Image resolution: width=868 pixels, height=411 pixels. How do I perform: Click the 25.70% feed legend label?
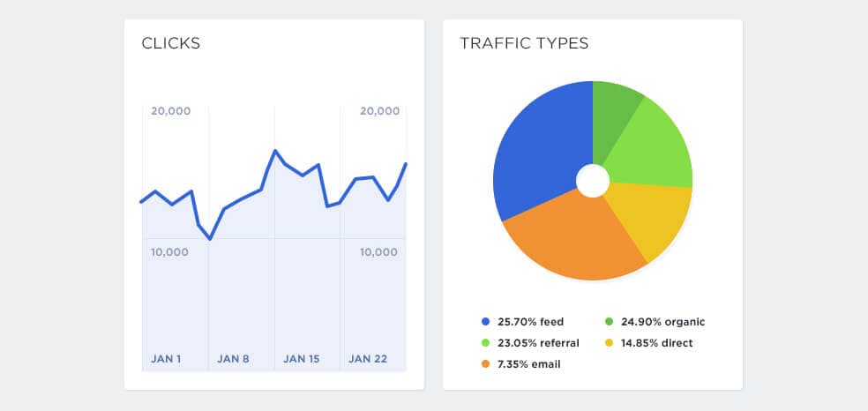pyautogui.click(x=530, y=321)
